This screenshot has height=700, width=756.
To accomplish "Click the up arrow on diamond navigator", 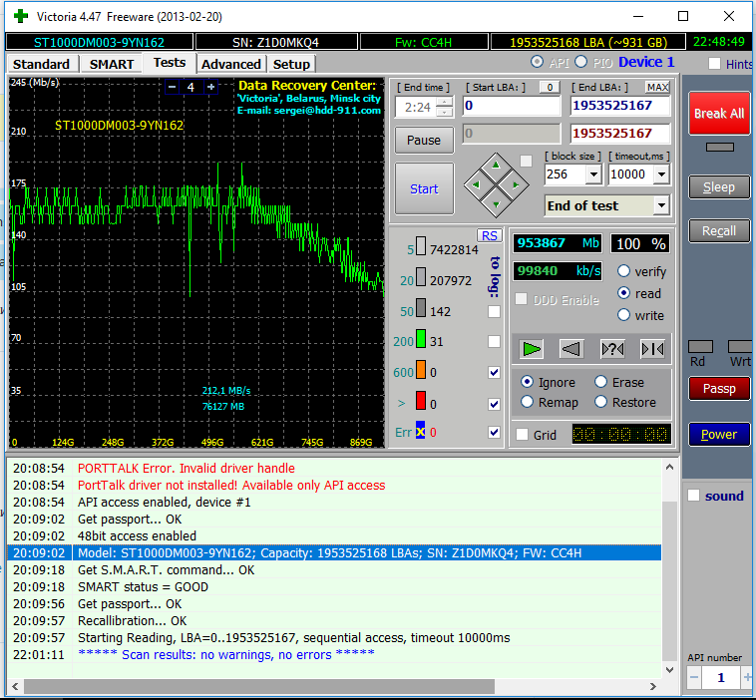I will [496, 165].
